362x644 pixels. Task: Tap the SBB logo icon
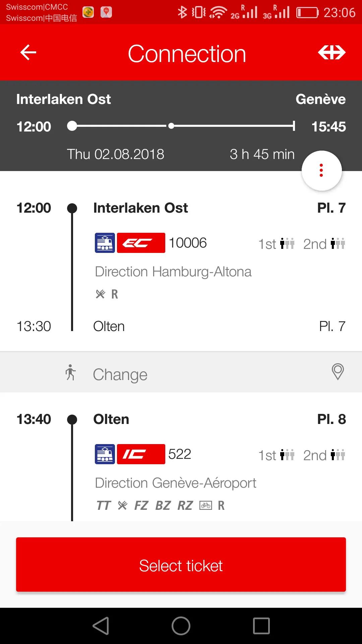point(331,53)
